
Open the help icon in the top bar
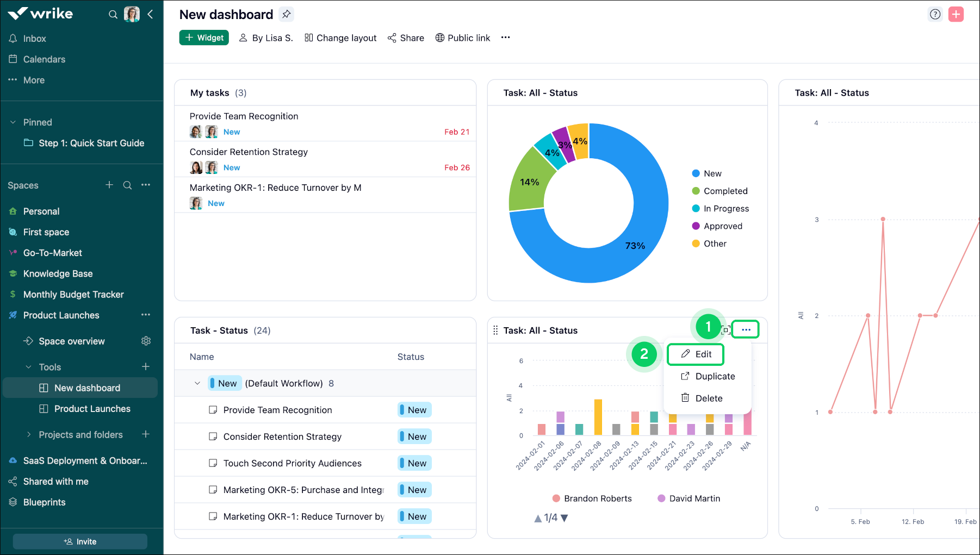(935, 14)
